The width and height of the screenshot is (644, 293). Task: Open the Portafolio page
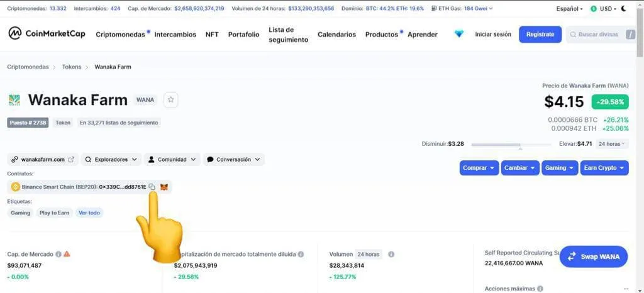coord(243,35)
